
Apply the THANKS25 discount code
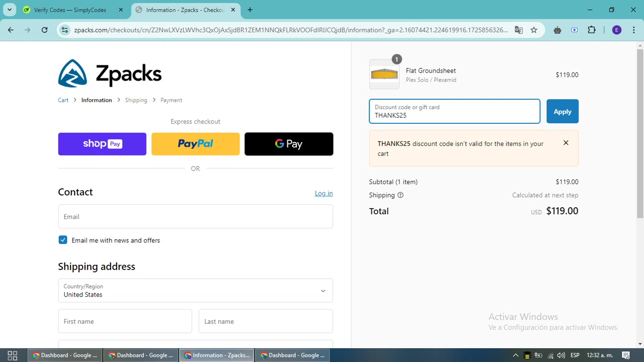(x=562, y=111)
